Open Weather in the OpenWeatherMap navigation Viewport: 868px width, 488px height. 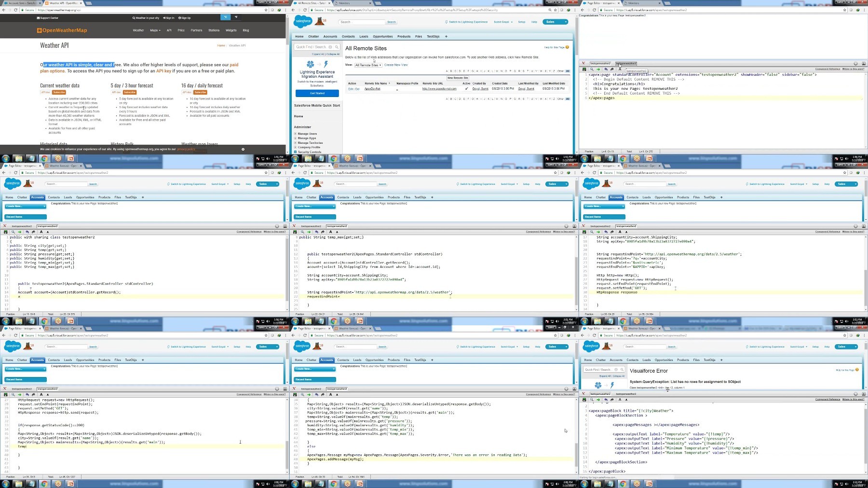(x=138, y=30)
